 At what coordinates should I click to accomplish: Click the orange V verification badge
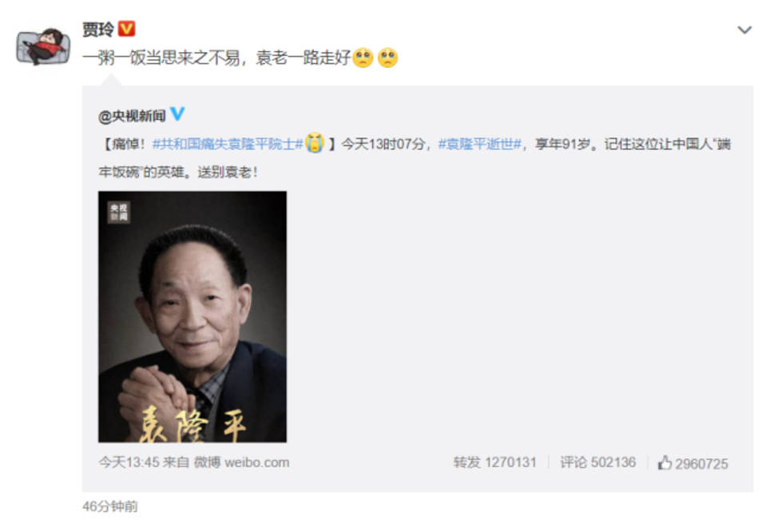[x=127, y=29]
